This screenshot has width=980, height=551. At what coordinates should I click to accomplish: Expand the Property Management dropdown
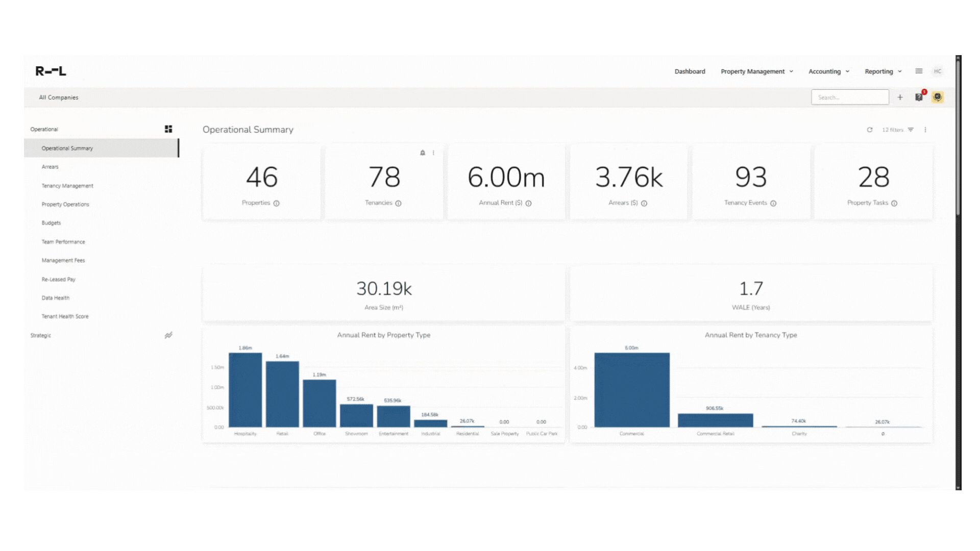[757, 71]
